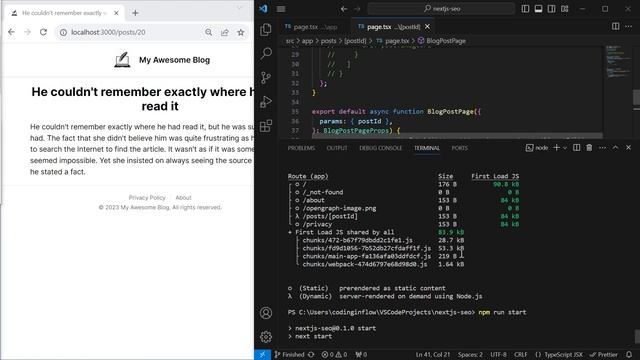Open the Search view in activity bar
Viewport: 640px width, 360px height.
click(x=266, y=53)
